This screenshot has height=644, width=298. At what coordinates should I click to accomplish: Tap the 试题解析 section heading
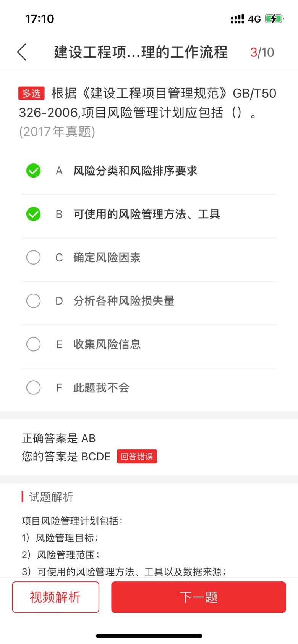tap(51, 497)
